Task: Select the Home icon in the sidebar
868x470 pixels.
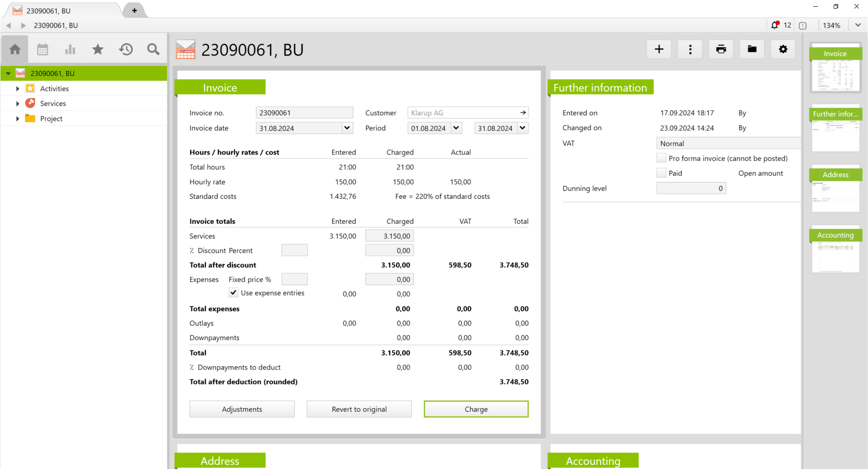Action: [14, 49]
